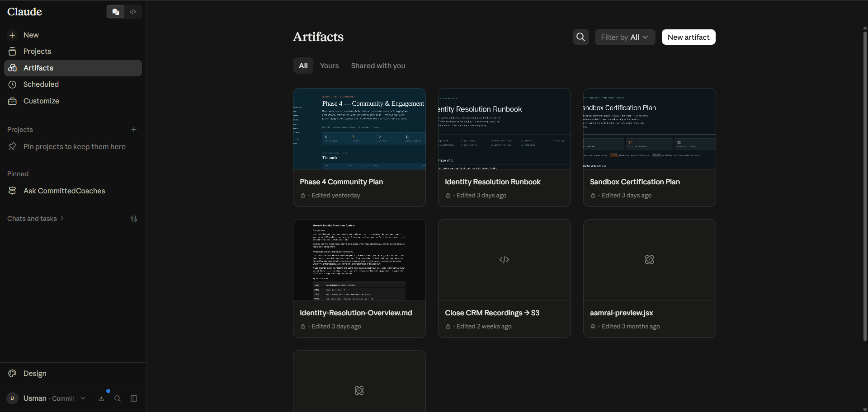Click the sidebar search magnifier icon
The height and width of the screenshot is (412, 868).
(118, 398)
